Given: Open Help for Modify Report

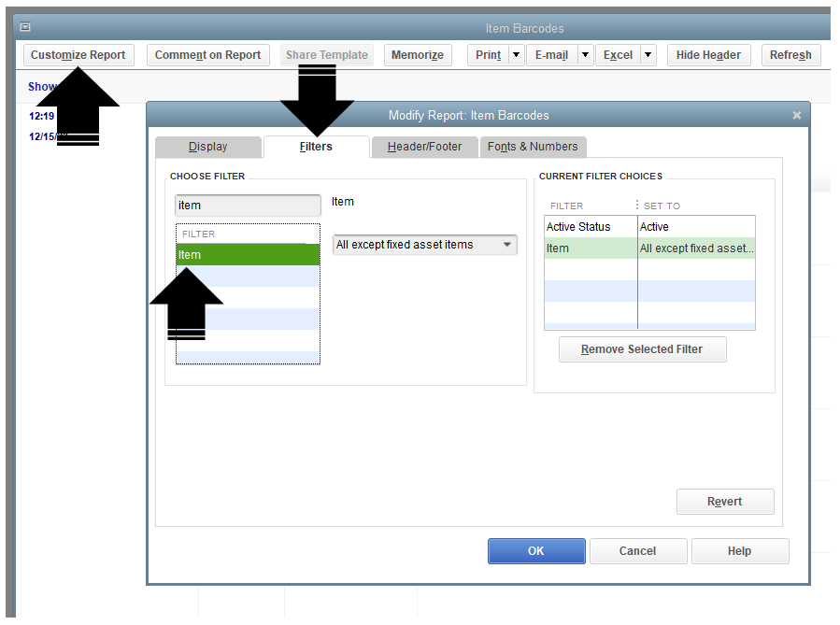Looking at the screenshot, I should coord(740,551).
